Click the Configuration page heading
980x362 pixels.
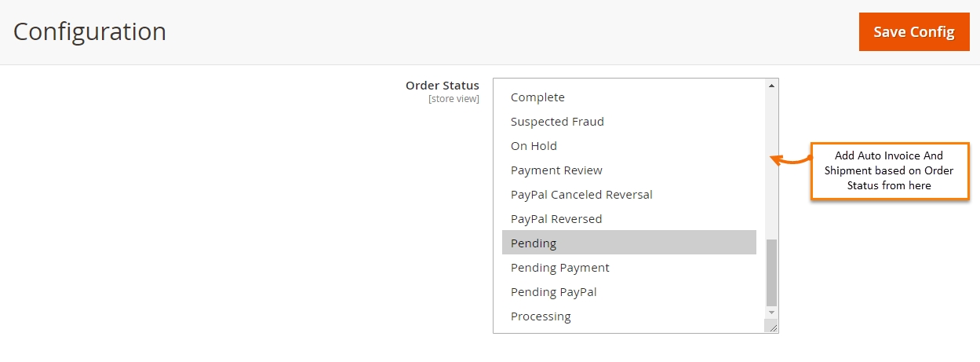coord(89,32)
